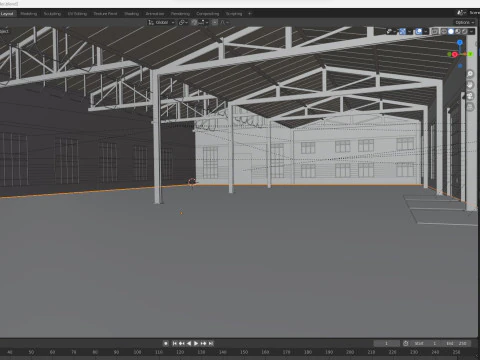Image resolution: width=480 pixels, height=360 pixels.
Task: Click the current frame number field
Action: click(387, 343)
